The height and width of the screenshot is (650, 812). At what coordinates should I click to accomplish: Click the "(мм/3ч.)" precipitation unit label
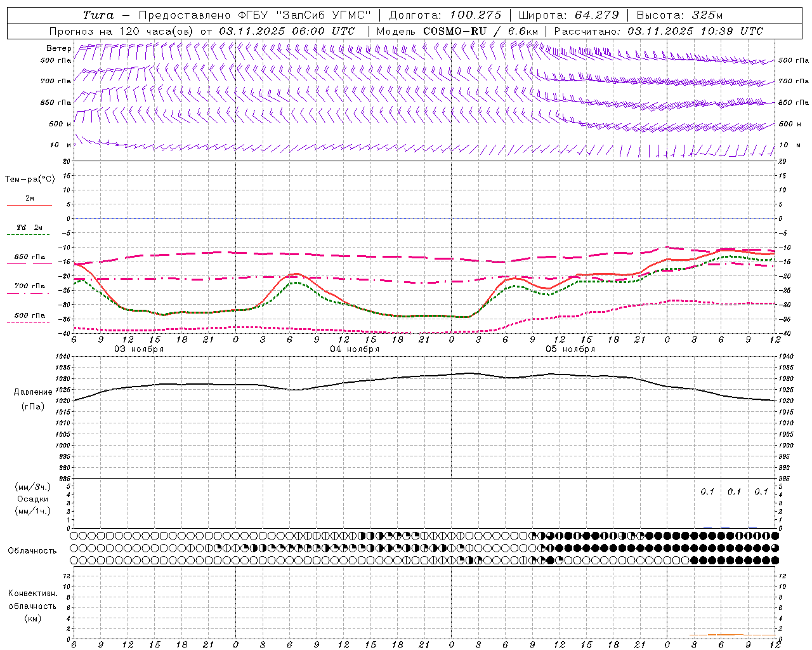coord(33,487)
